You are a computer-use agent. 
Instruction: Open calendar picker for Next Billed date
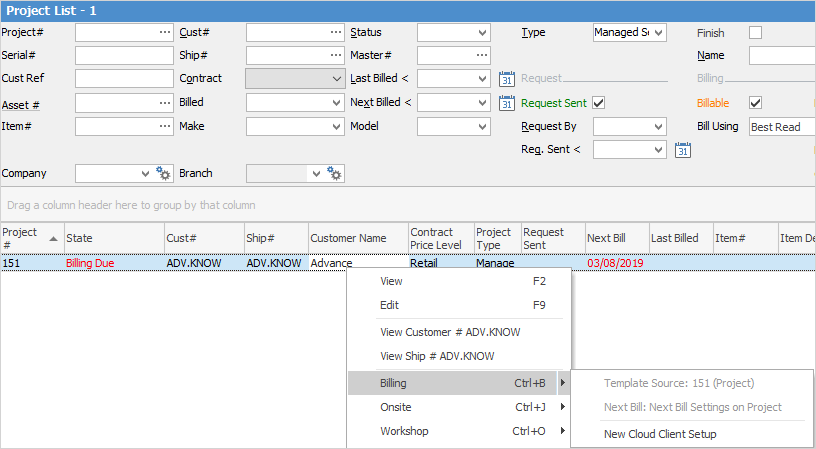point(506,103)
